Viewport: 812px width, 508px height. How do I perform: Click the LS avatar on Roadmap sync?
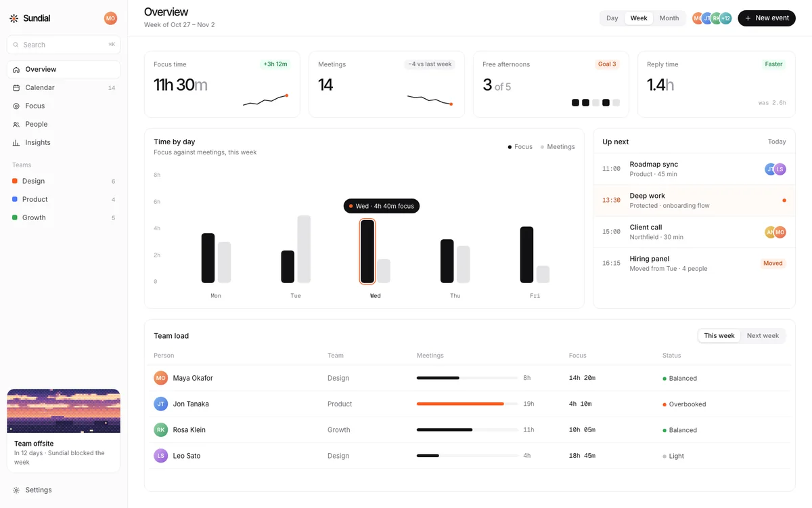coord(780,169)
